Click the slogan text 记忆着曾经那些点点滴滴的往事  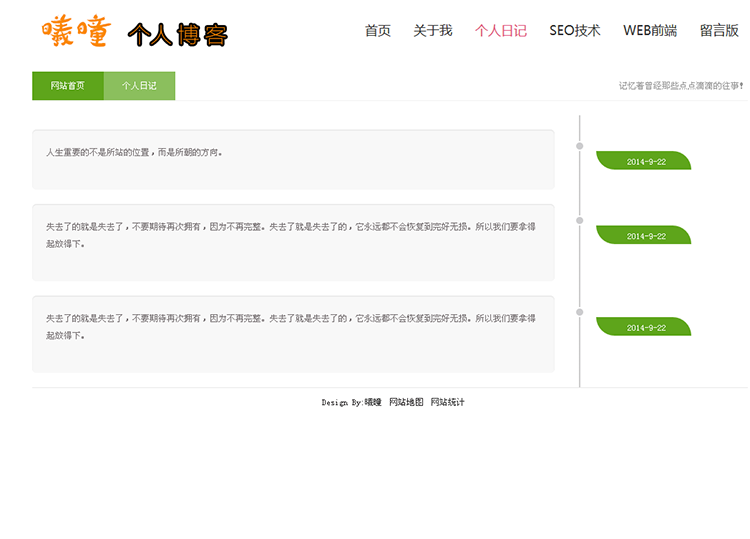pyautogui.click(x=681, y=86)
